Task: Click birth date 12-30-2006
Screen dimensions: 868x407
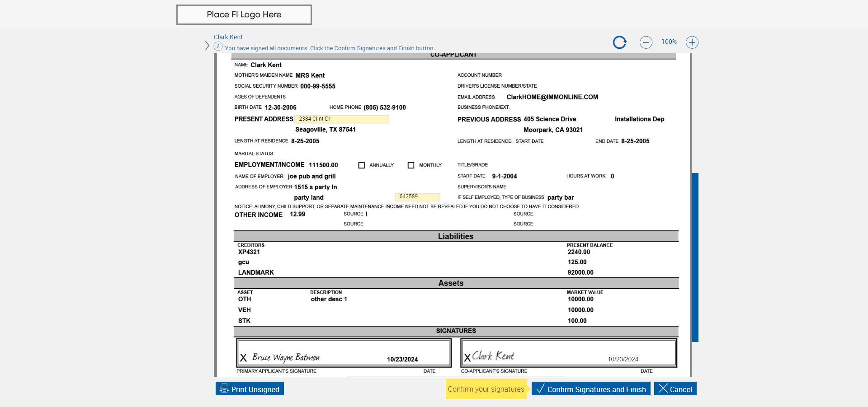Action: click(281, 108)
